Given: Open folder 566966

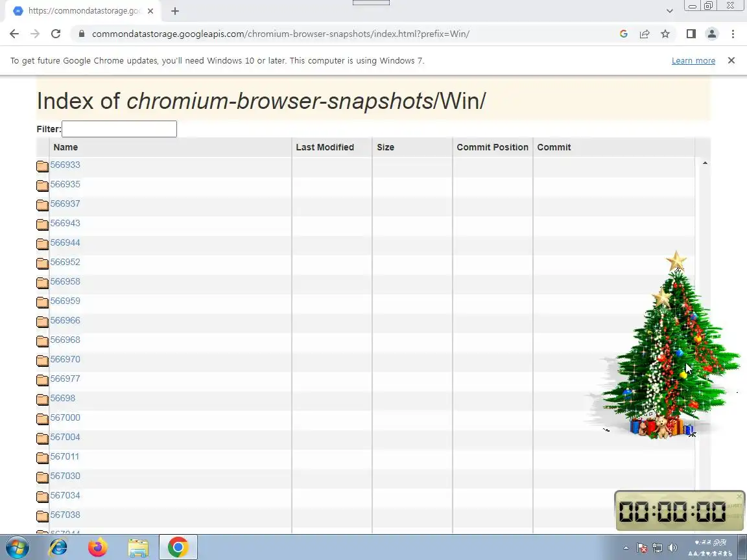Looking at the screenshot, I should 65,320.
